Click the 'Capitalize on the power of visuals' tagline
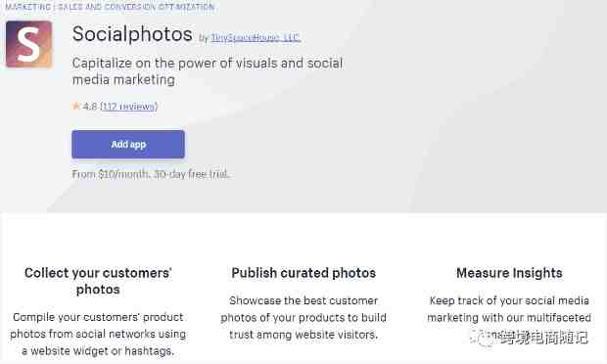 208,71
